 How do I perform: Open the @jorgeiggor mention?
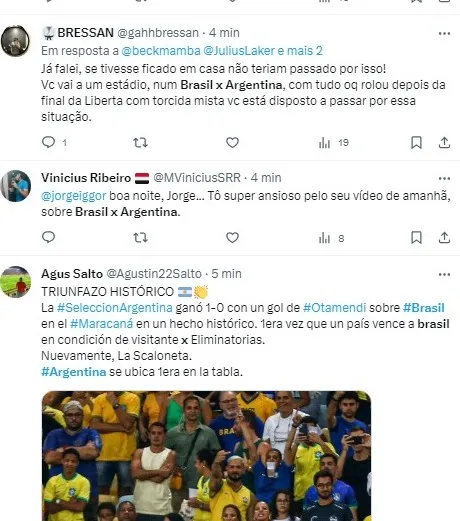coord(74,196)
